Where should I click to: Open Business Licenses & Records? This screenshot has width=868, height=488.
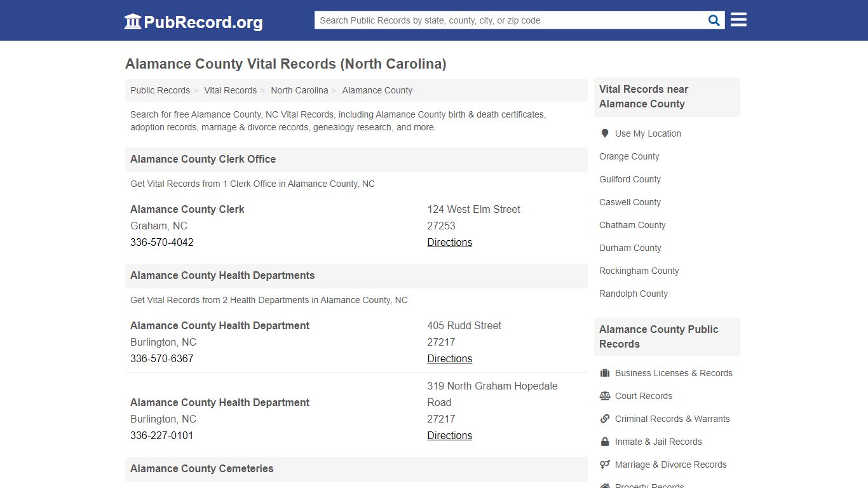pyautogui.click(x=674, y=373)
